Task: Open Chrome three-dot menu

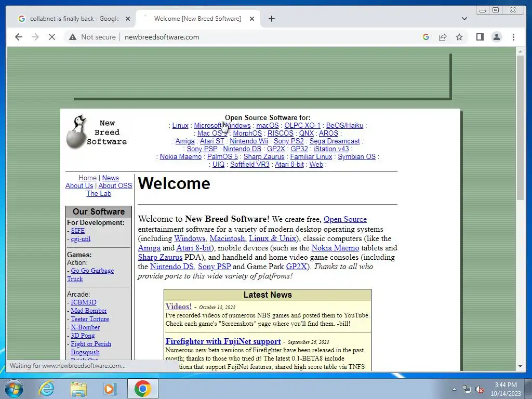Action: coord(513,37)
